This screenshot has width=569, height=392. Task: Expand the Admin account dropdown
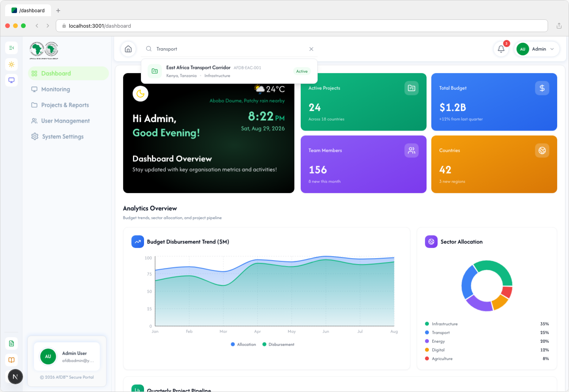click(537, 49)
